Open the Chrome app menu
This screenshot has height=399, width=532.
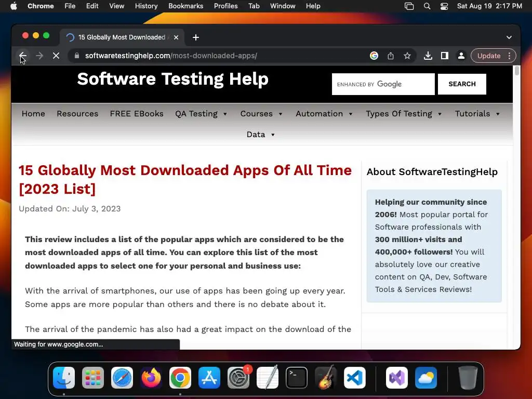[x=41, y=6]
